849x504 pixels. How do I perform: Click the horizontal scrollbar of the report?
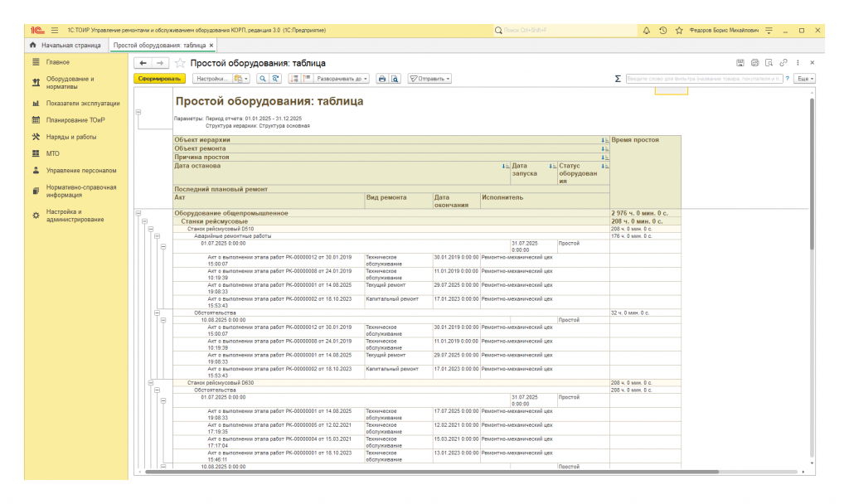pyautogui.click(x=431, y=472)
